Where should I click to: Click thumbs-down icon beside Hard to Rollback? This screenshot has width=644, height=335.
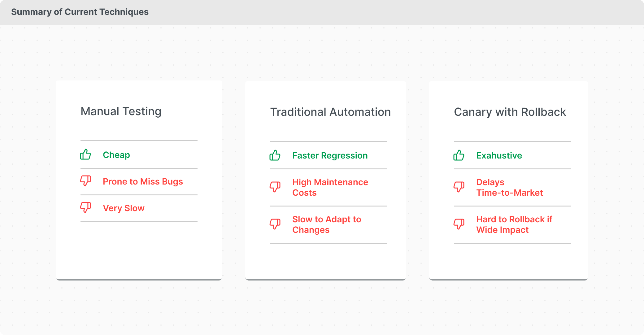[459, 224]
